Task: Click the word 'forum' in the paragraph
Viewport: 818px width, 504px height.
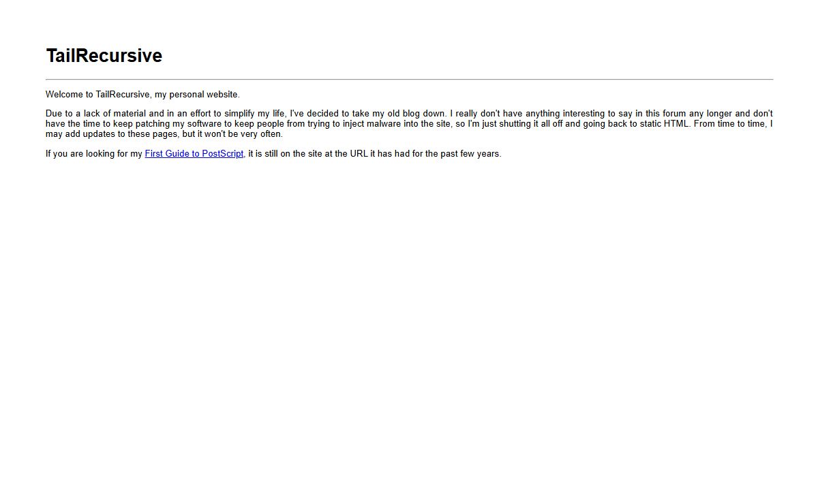Action: click(x=658, y=113)
